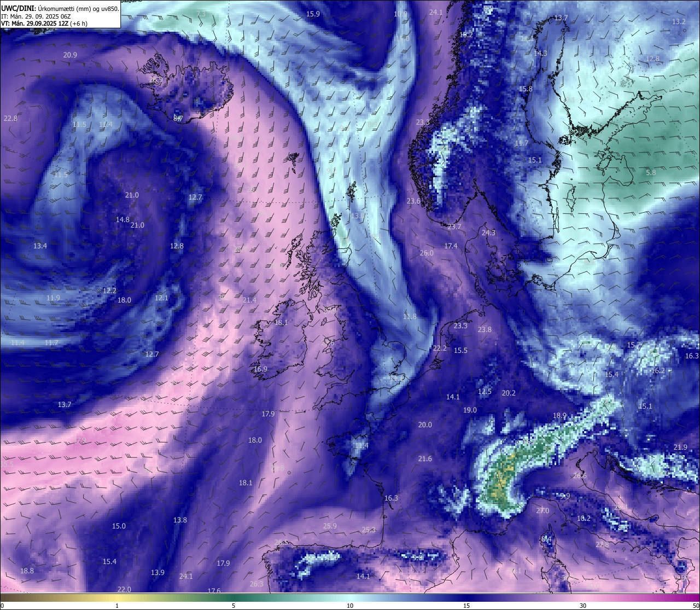Click the IT initialization time line 06Z

(x=36, y=16)
